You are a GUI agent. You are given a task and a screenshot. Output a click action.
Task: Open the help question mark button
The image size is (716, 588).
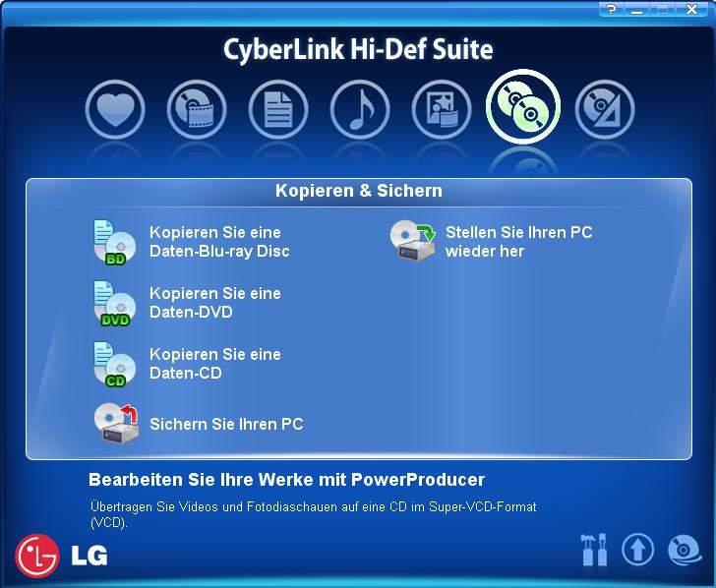(x=612, y=9)
